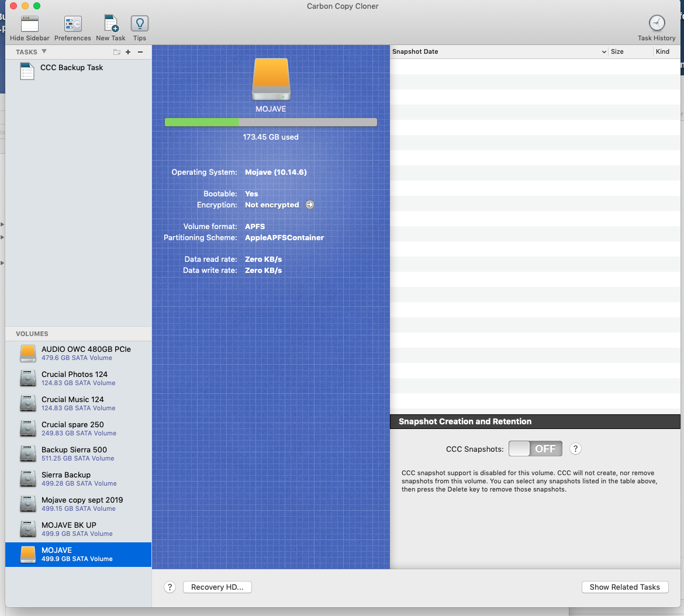Click the Data read rate value
684x616 pixels.
point(264,259)
